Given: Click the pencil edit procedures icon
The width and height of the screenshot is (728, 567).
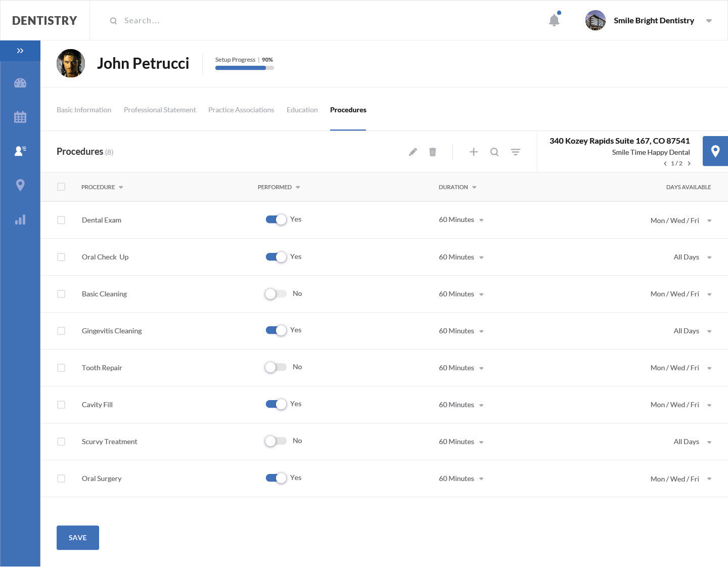Looking at the screenshot, I should tap(413, 152).
